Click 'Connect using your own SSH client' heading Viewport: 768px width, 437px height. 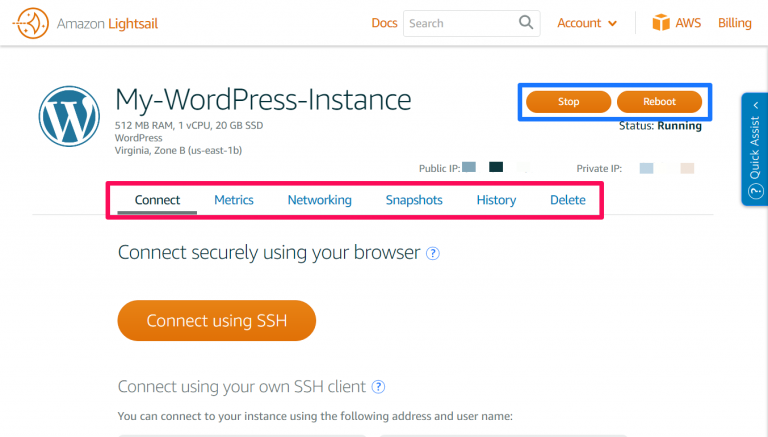click(x=241, y=387)
